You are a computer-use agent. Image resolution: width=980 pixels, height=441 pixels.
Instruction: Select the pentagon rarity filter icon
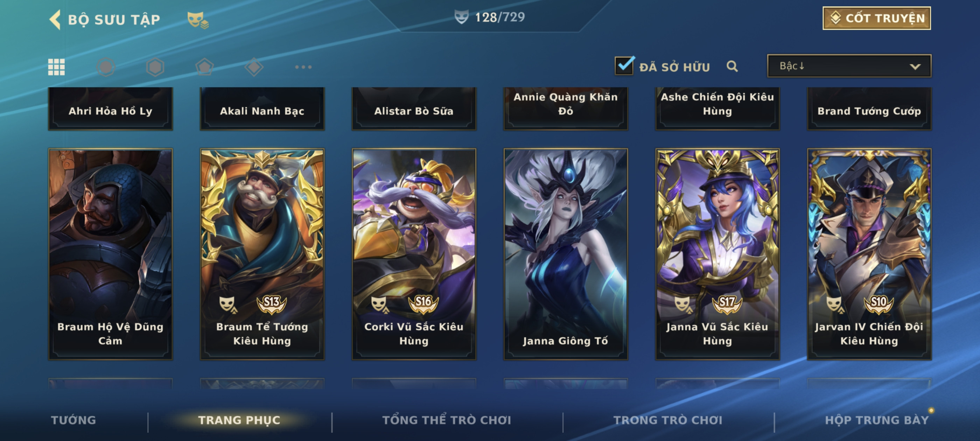(205, 67)
